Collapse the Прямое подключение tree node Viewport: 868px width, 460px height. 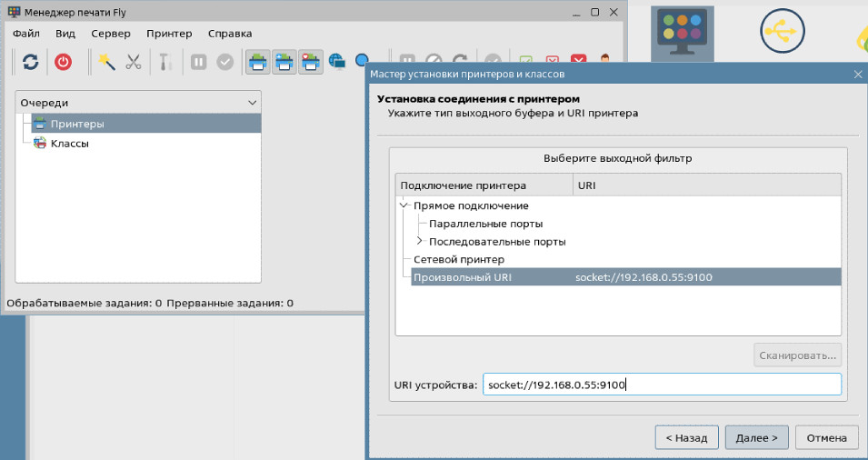[404, 205]
